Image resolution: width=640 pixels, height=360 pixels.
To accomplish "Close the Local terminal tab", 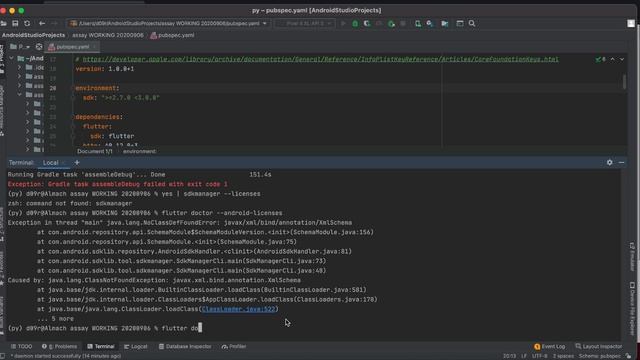I will tap(64, 162).
